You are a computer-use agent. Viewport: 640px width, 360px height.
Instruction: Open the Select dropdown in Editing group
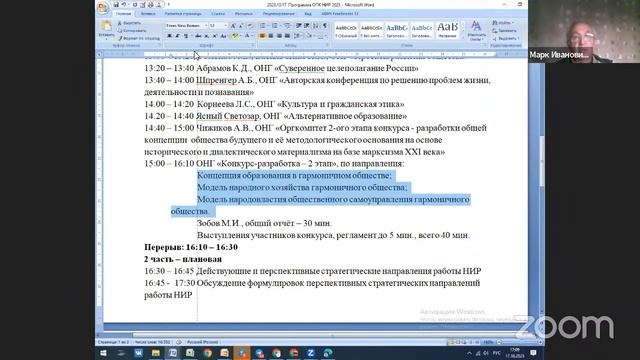click(x=506, y=38)
